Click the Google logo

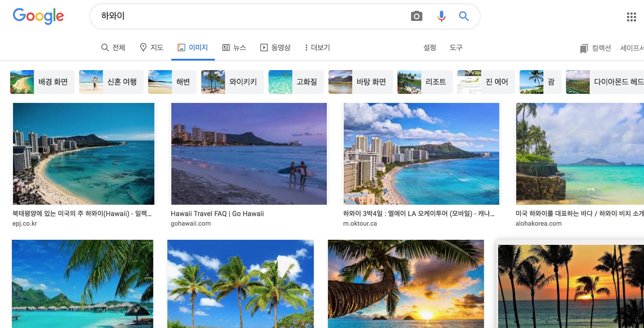(38, 16)
